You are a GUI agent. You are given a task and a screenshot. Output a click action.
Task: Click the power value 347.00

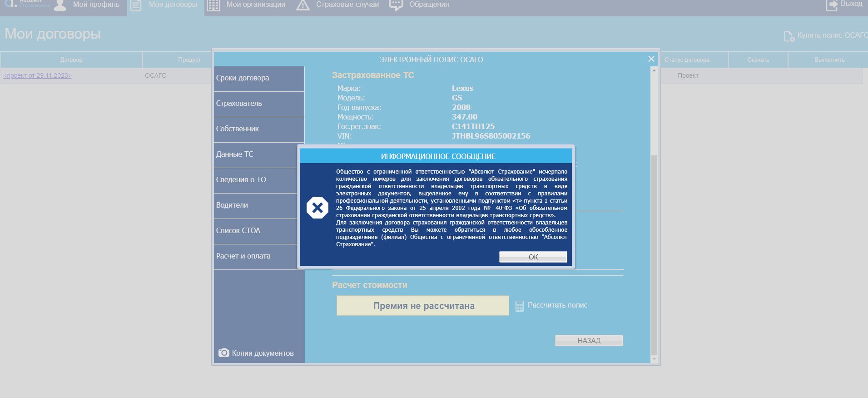[465, 117]
